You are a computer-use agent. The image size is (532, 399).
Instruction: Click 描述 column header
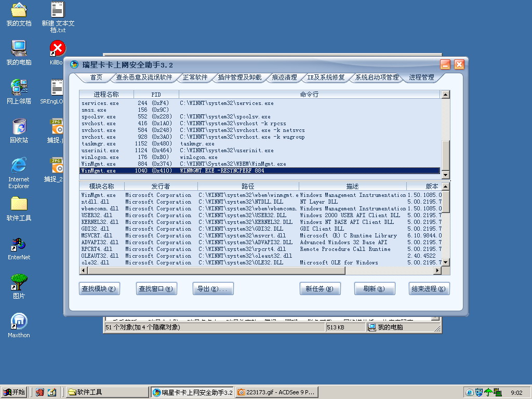(353, 187)
